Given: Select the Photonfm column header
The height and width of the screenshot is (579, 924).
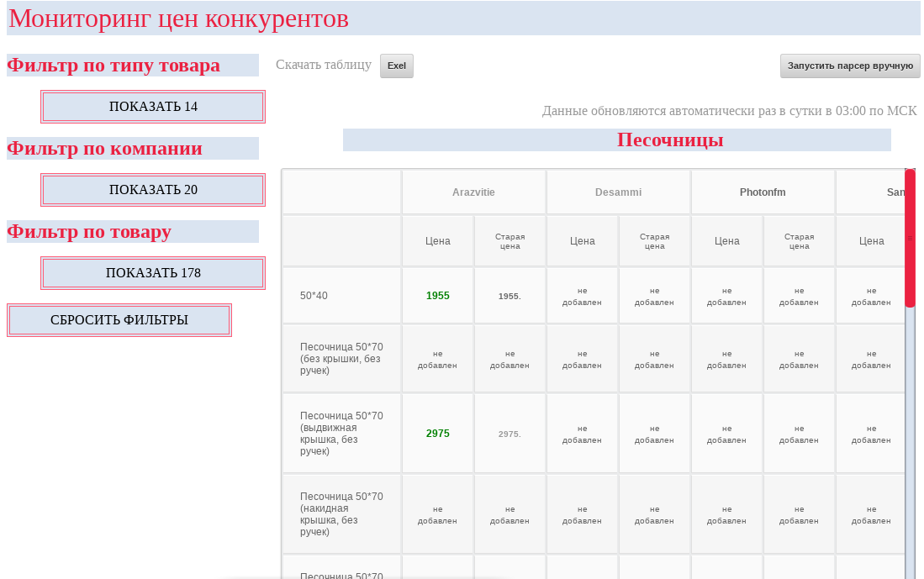Looking at the screenshot, I should coord(763,192).
